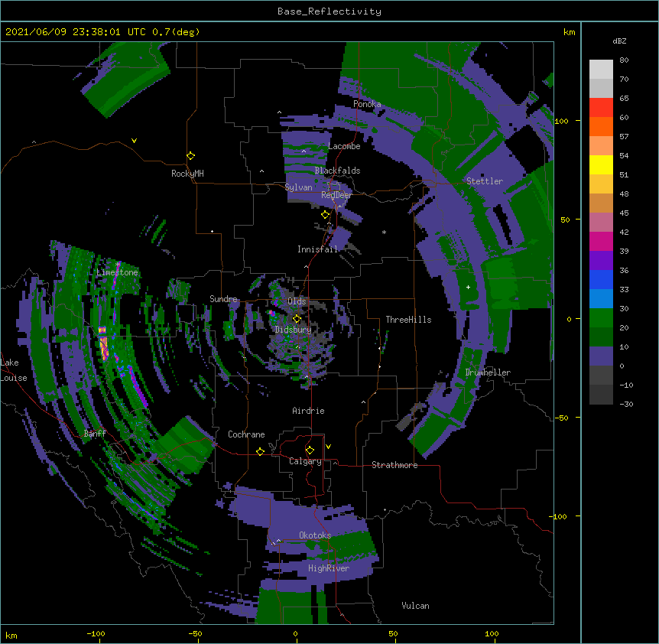The image size is (659, 644).
Task: Select the -10 dBZ dark gray swatch
Action: coord(601,395)
